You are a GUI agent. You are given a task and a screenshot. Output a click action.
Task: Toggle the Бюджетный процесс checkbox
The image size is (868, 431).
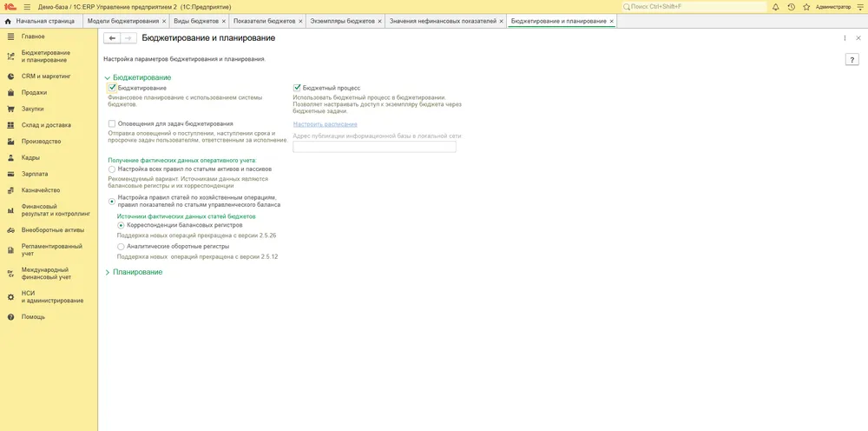click(x=297, y=88)
